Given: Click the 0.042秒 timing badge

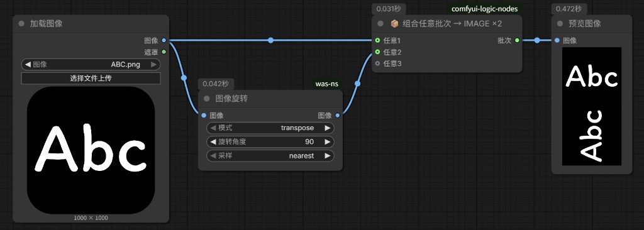Looking at the screenshot, I should click(x=216, y=84).
